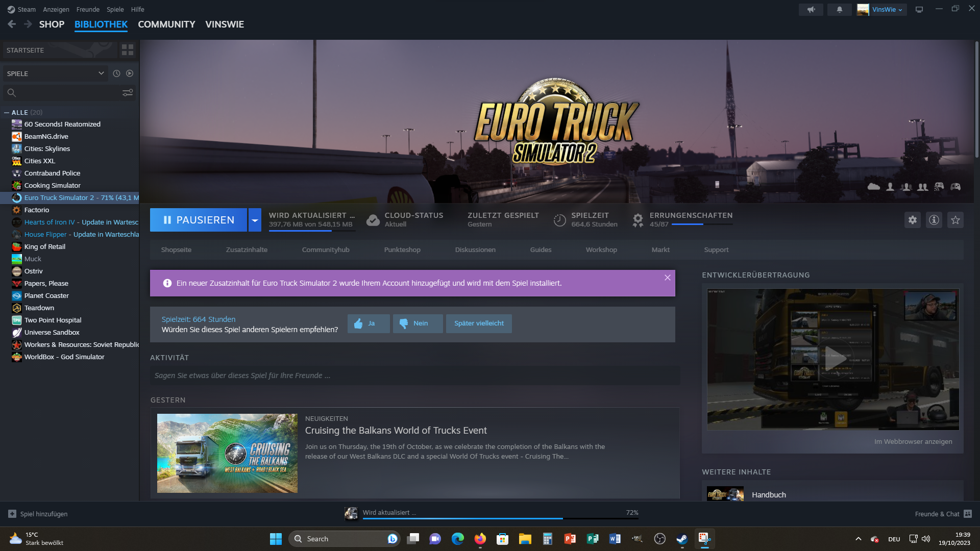Select Universe Sandbox in the library
The width and height of the screenshot is (980, 551).
click(52, 332)
